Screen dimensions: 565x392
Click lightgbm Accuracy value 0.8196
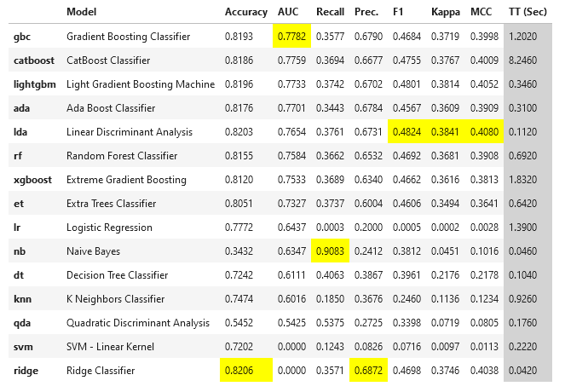click(239, 84)
